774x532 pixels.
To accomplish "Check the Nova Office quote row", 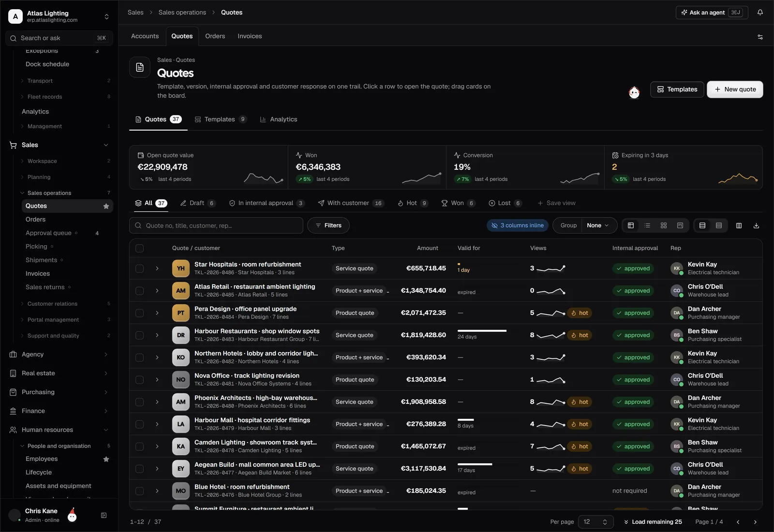I will coord(139,380).
